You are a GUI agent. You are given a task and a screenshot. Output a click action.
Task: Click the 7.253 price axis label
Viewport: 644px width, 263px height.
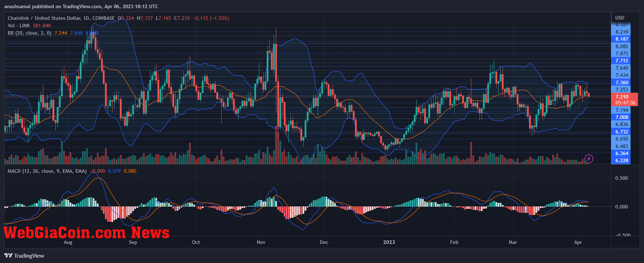(622, 90)
